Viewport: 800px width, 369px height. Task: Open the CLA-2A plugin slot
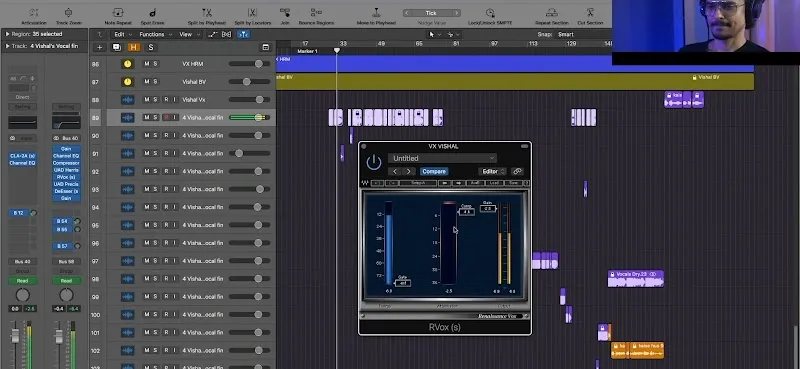22,156
